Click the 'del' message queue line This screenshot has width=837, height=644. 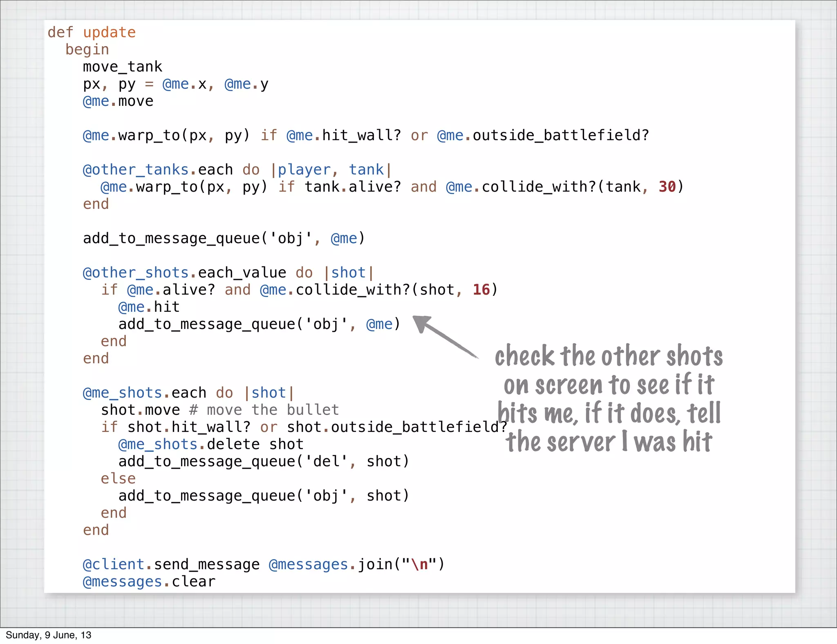point(264,461)
